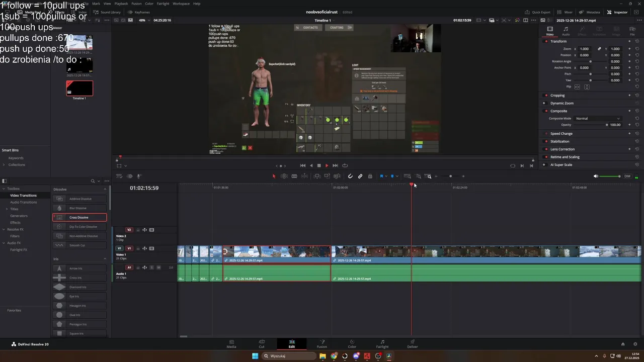The width and height of the screenshot is (644, 362).
Task: Toggle timeline Snapping magnet icon
Action: click(x=350, y=176)
